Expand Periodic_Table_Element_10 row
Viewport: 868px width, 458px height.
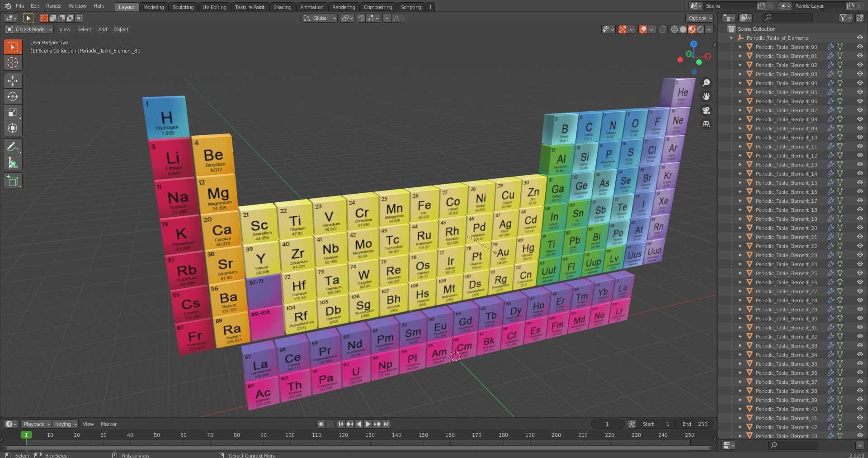coord(741,138)
